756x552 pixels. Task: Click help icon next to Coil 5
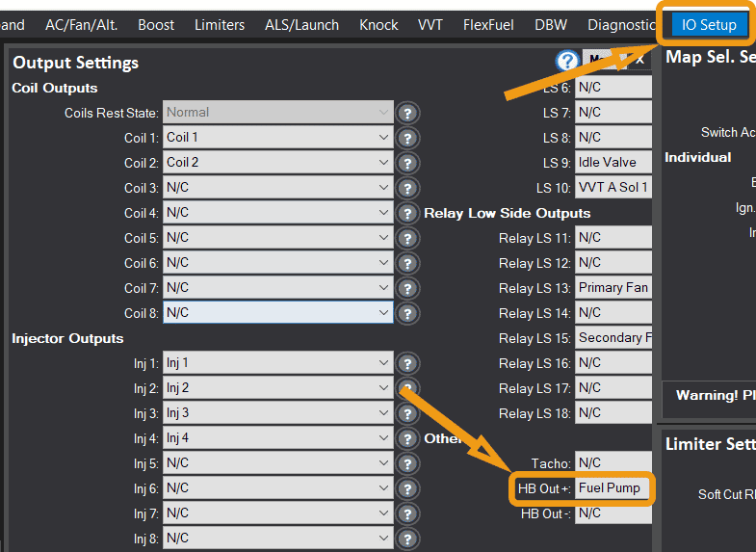coord(407,238)
